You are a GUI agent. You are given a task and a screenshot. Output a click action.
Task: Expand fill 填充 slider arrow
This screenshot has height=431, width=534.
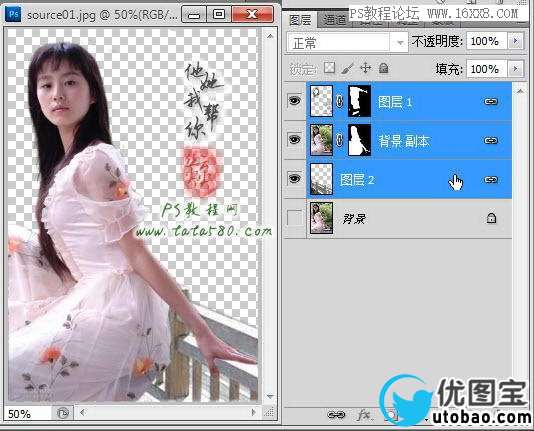tap(515, 69)
